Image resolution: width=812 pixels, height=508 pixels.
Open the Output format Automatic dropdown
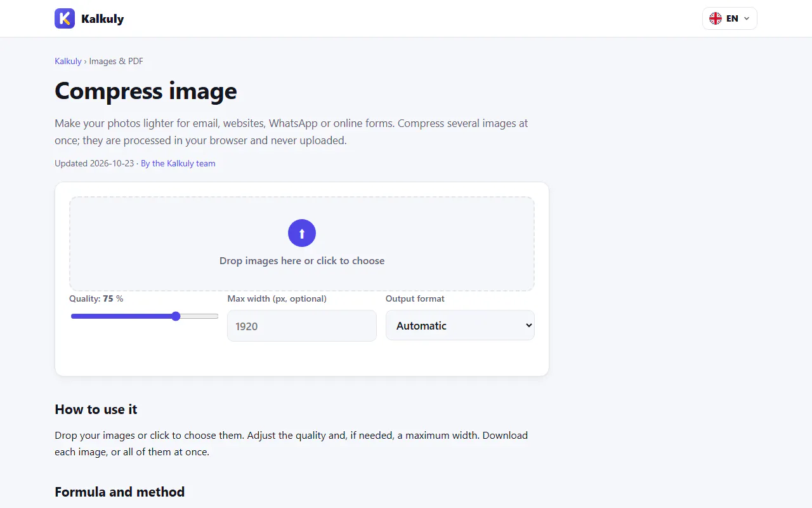pyautogui.click(x=460, y=325)
